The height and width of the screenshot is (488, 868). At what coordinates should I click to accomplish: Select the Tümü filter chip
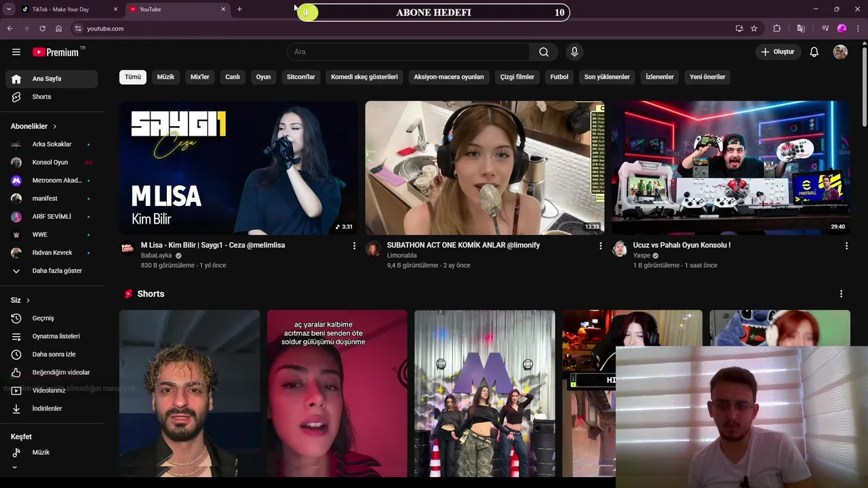133,77
